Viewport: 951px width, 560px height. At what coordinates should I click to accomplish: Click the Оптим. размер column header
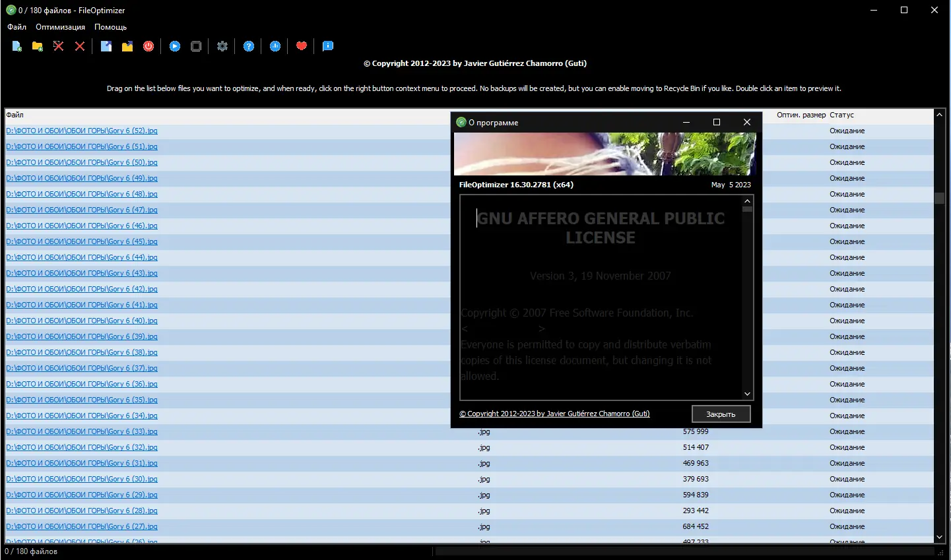click(801, 115)
